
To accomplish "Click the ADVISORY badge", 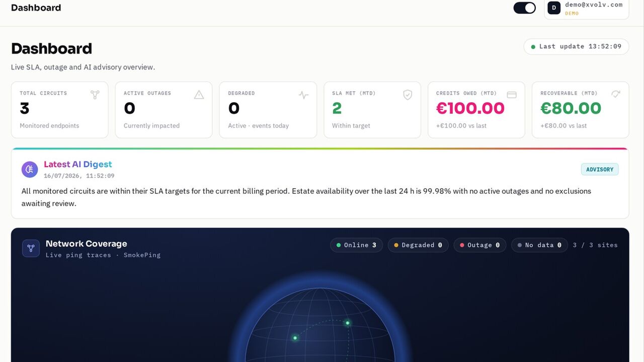I will (600, 170).
